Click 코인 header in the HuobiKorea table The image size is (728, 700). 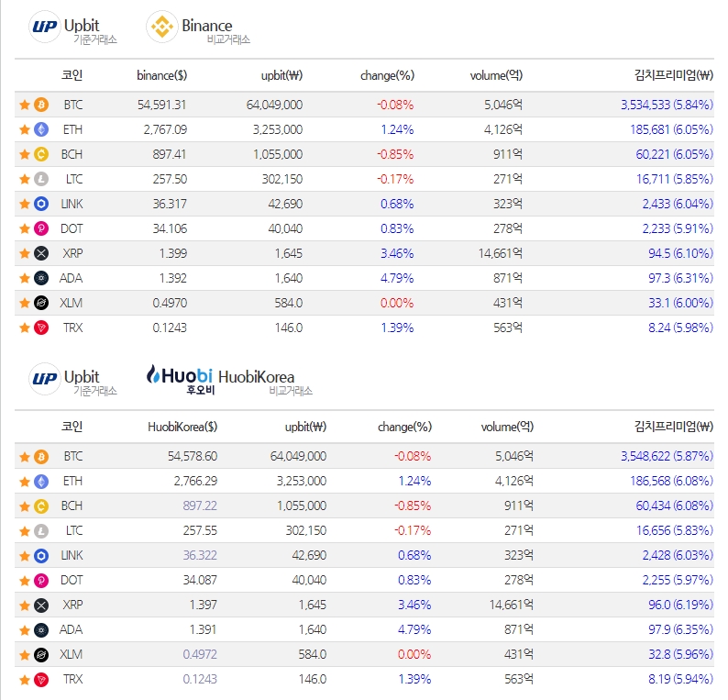[x=72, y=427]
